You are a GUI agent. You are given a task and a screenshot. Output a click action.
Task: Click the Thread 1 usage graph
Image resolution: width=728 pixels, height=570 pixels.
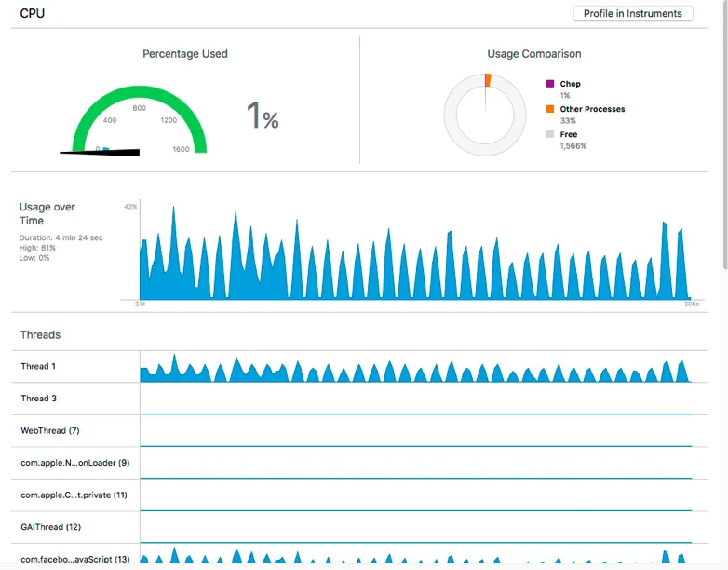415,369
